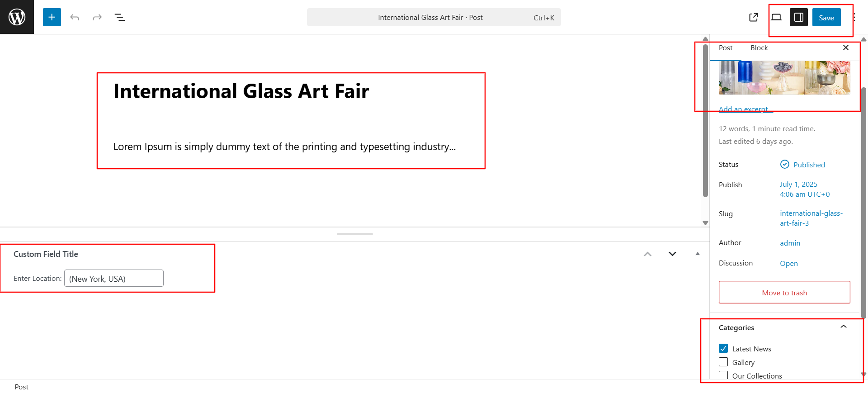Image resolution: width=868 pixels, height=393 pixels.
Task: Open the laptop preview device icon
Action: coord(776,17)
